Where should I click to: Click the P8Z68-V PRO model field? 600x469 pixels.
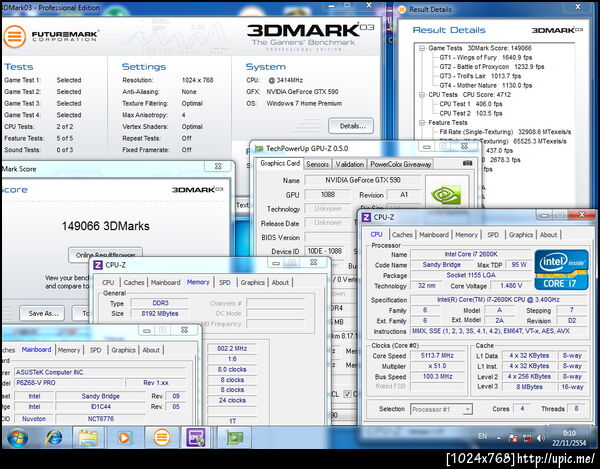pos(70,383)
